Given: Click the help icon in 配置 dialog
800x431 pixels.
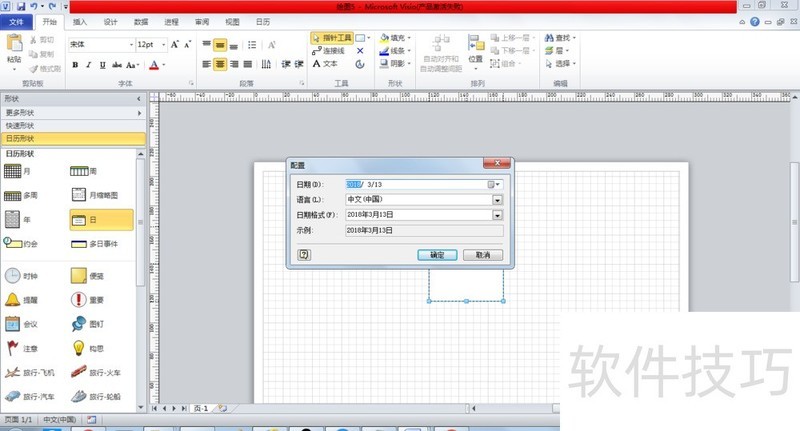Looking at the screenshot, I should pos(304,255).
